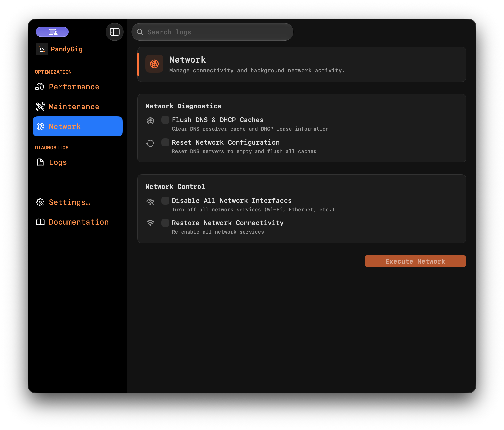Image resolution: width=504 pixels, height=430 pixels.
Task: Click the Settings gear icon
Action: point(40,202)
